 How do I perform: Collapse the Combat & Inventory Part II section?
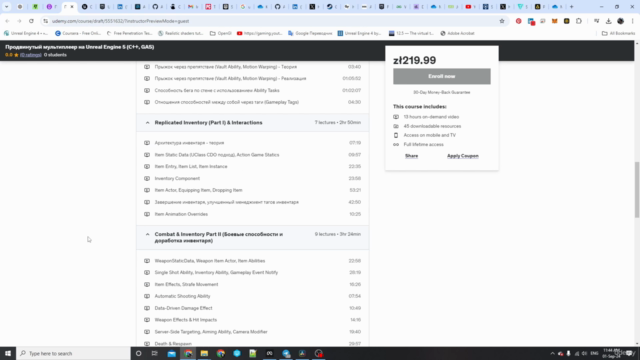coord(147,234)
